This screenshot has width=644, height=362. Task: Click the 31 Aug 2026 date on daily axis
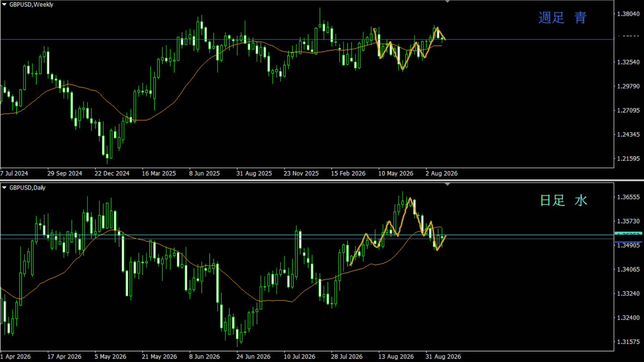tap(443, 356)
